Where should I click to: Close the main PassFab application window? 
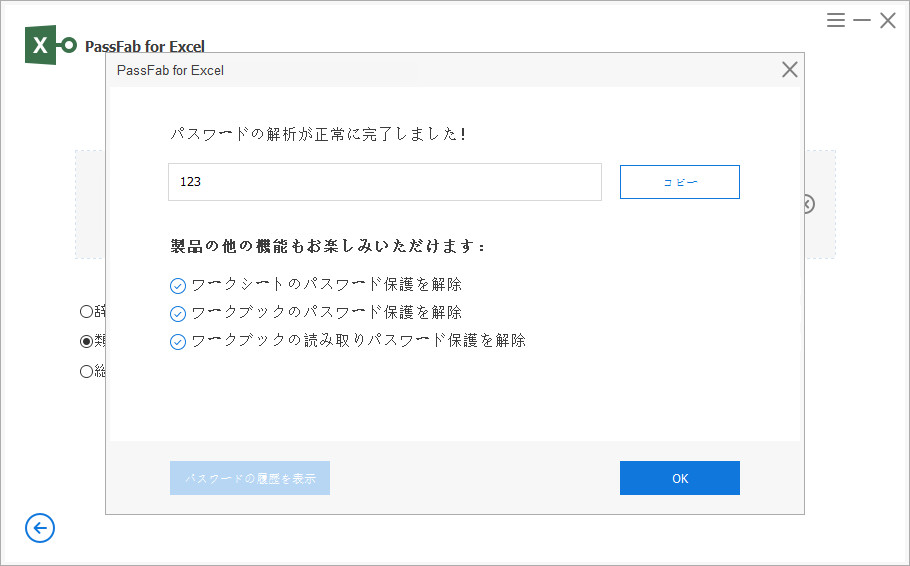pos(887,20)
